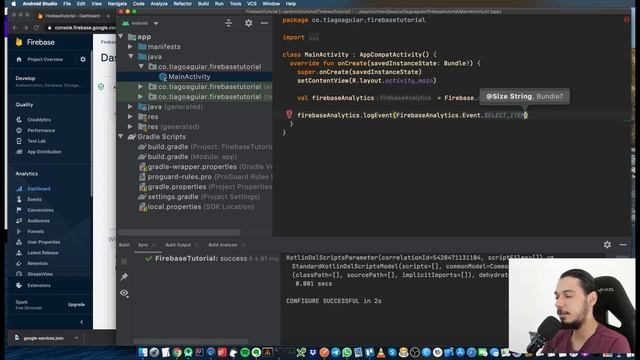Open local.properties file
Image resolution: width=640 pixels, height=360 pixels.
196,207
